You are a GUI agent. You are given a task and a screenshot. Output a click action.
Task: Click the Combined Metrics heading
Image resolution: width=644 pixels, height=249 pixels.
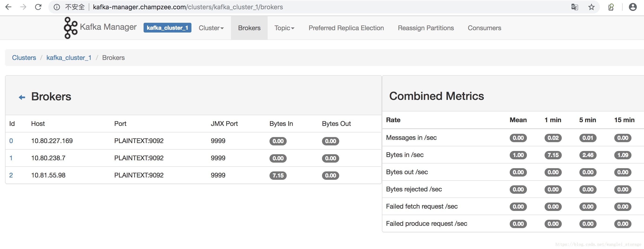(x=437, y=96)
